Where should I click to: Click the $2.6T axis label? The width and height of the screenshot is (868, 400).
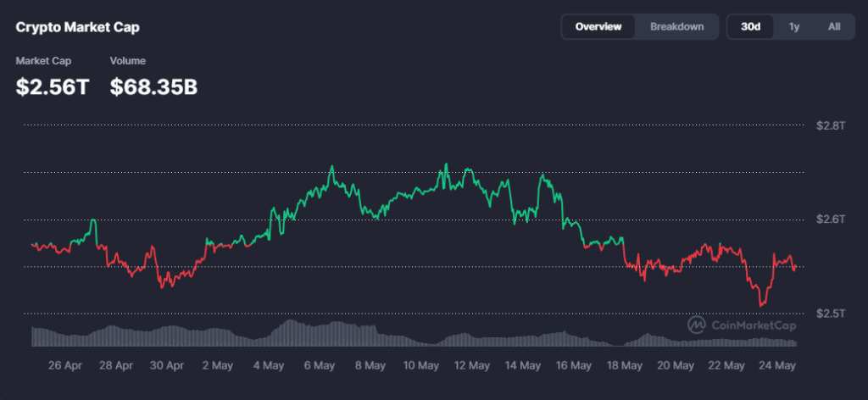click(831, 219)
